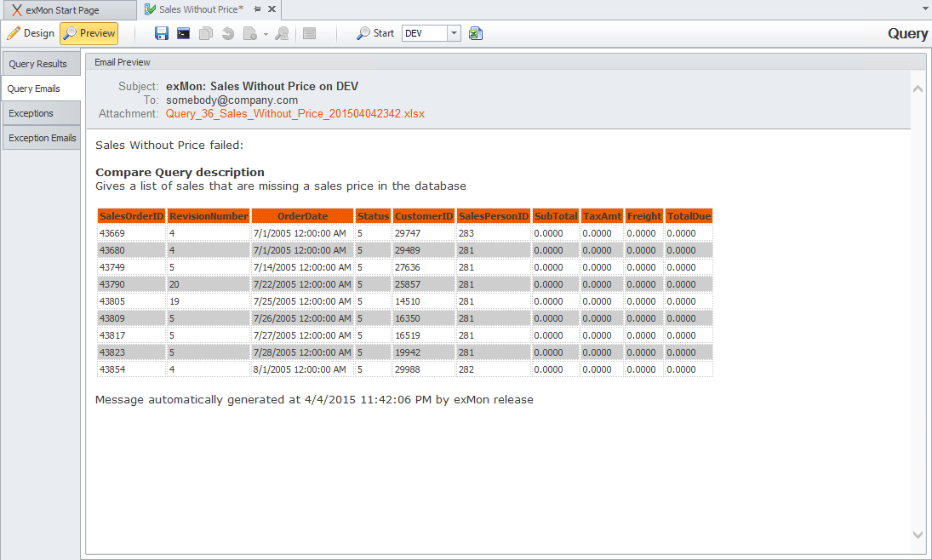Screen dimensions: 932x560
Task: Open the tab list arrow at the top right
Action: click(925, 9)
